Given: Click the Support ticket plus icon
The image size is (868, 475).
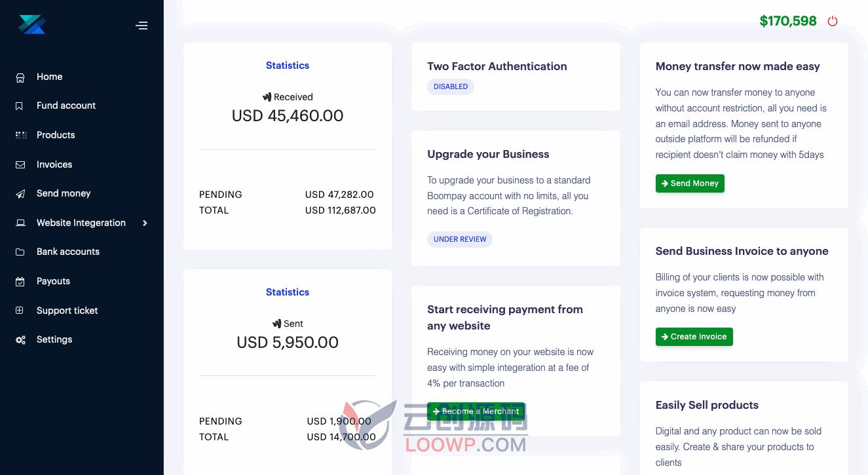Looking at the screenshot, I should 20,311.
